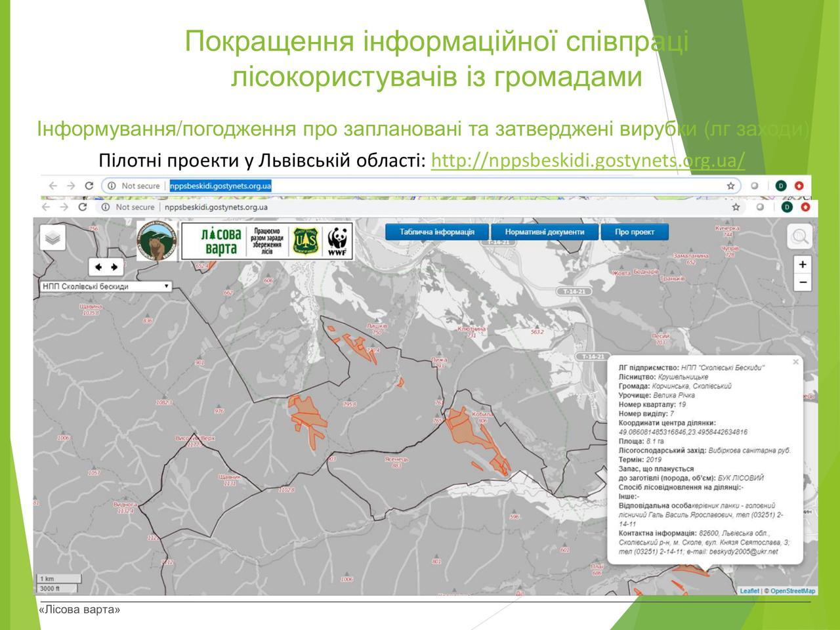
Task: Zoom in the map with plus button
Action: click(x=802, y=264)
